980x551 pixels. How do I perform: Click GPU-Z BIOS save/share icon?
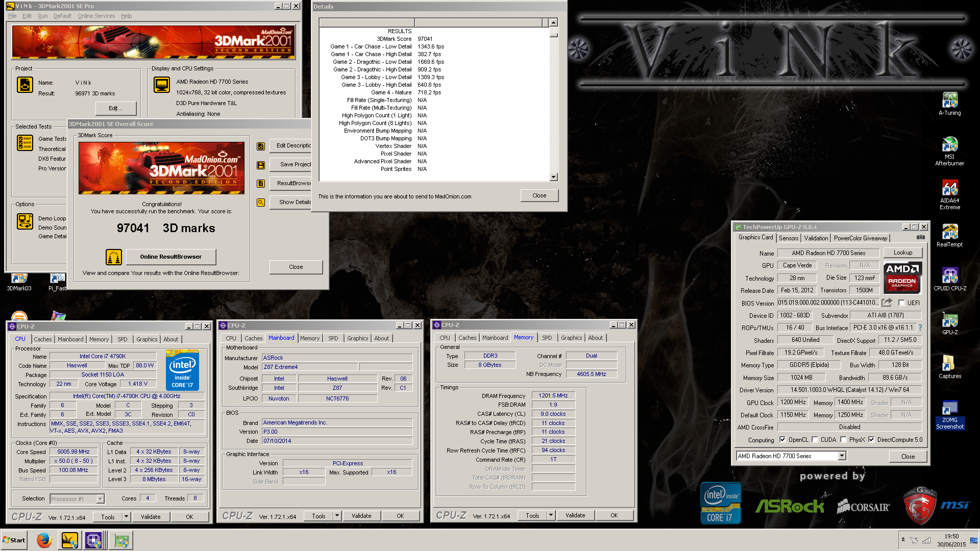pos(887,303)
